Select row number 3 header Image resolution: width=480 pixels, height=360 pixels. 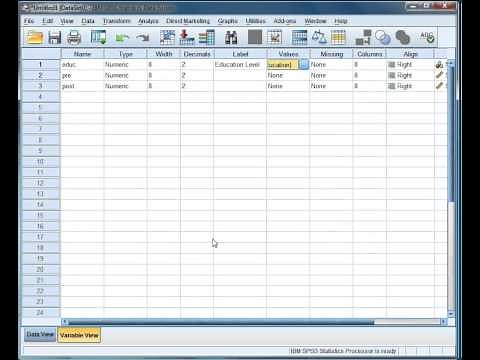pos(41,86)
